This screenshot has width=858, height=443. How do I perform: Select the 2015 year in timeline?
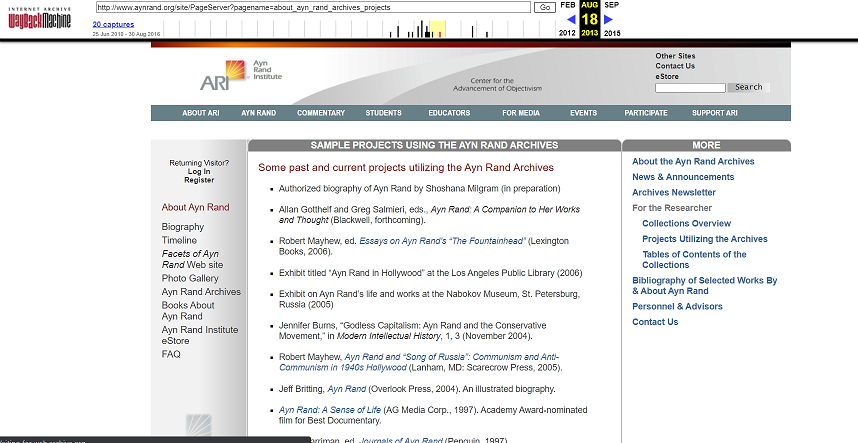(612, 33)
